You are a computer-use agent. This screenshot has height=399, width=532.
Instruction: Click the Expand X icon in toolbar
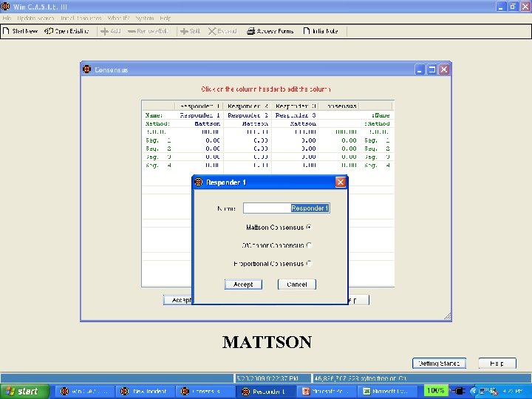(212, 31)
